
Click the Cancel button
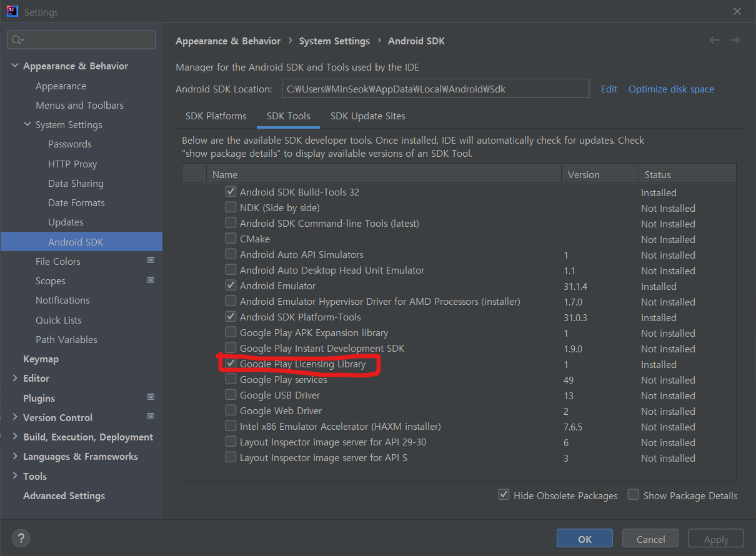click(651, 539)
